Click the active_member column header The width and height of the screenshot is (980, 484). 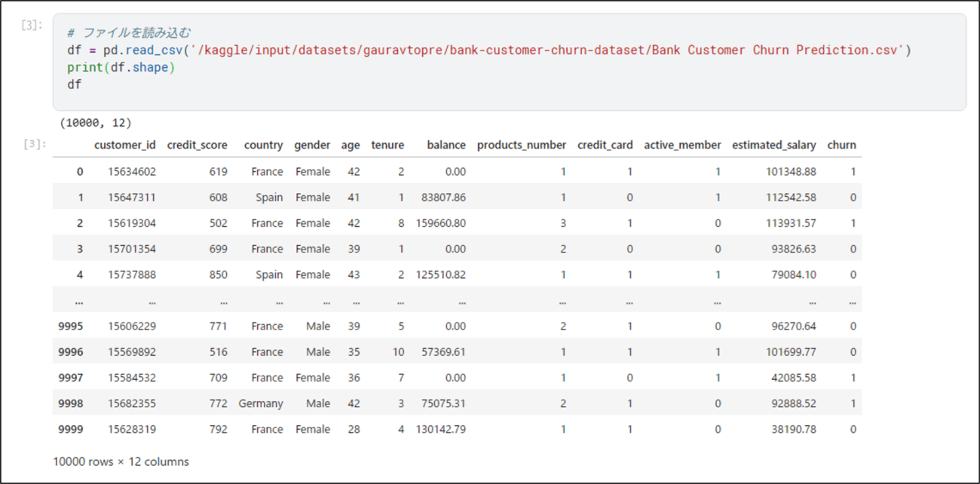click(x=682, y=145)
